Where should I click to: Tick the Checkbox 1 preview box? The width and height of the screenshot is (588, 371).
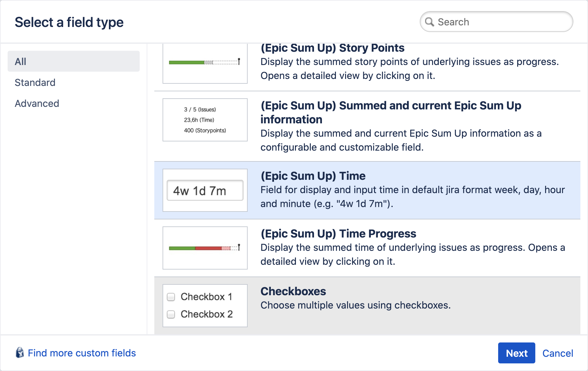click(x=171, y=297)
